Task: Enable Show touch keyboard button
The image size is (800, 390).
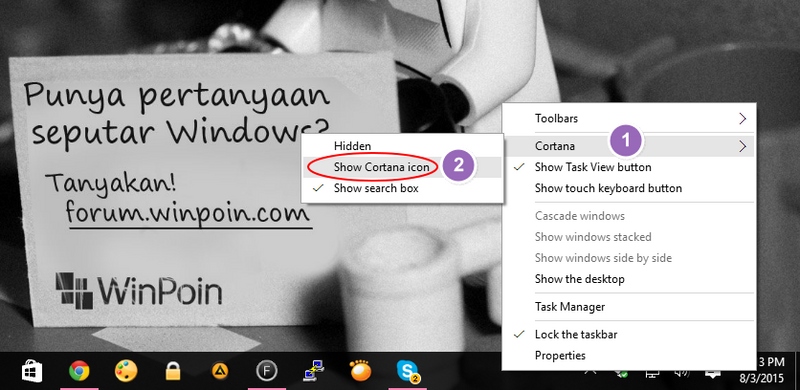Action: 629,188
